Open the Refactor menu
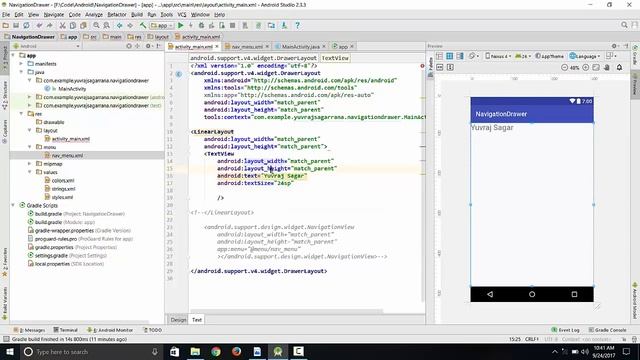640x360 pixels. pyautogui.click(x=117, y=14)
